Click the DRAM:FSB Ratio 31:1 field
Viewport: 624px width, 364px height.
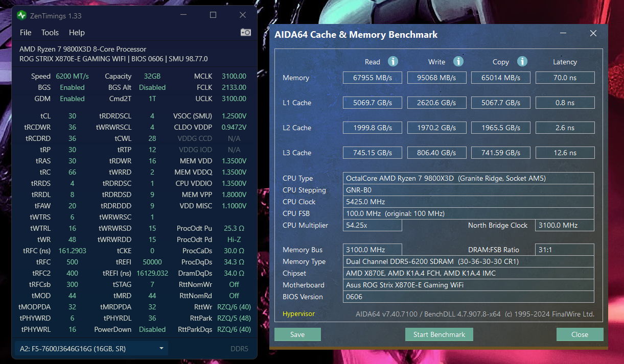click(x=565, y=250)
